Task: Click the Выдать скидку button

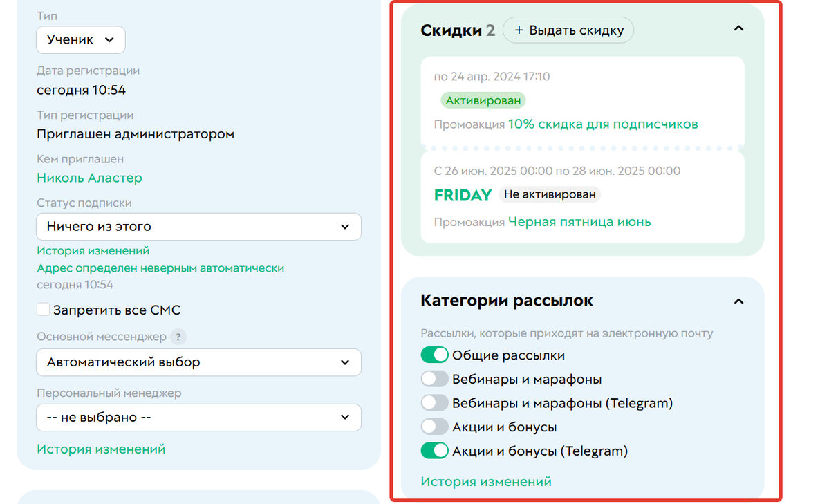Action: tap(568, 30)
